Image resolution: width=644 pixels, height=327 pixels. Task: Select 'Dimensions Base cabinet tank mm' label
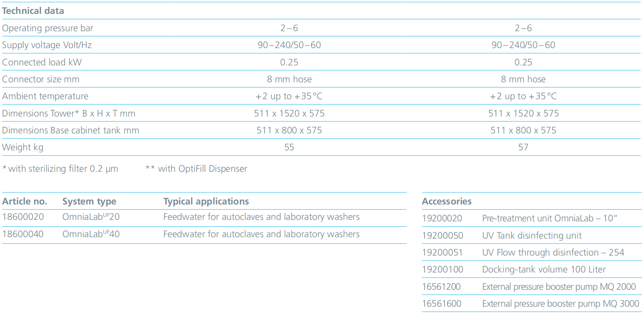tap(71, 130)
